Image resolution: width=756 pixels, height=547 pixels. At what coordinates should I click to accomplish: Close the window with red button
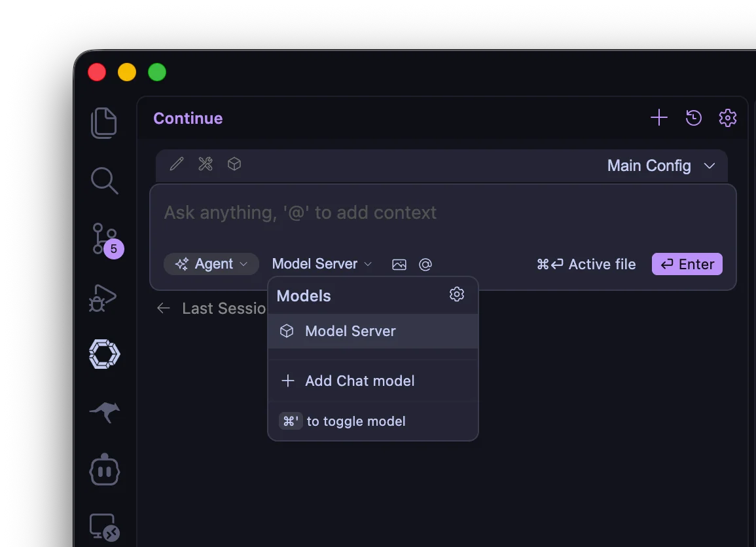(97, 72)
